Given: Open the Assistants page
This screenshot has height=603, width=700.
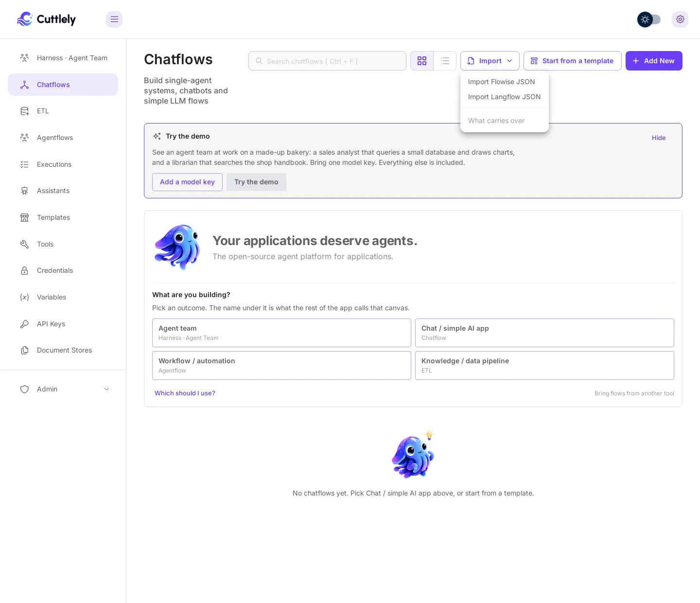Looking at the screenshot, I should click(63, 191).
